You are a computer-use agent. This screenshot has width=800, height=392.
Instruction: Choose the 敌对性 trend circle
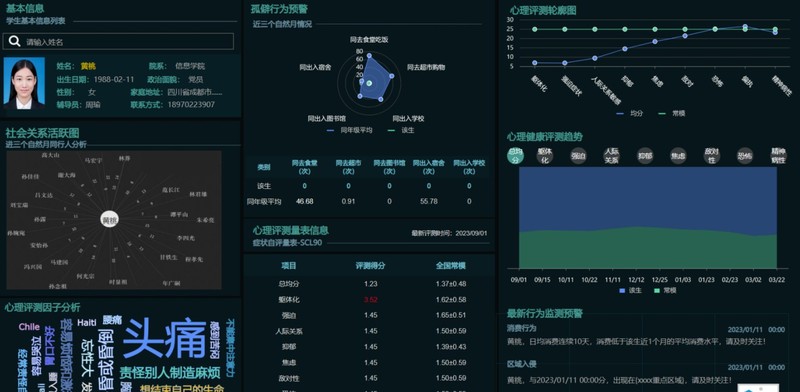tap(712, 156)
